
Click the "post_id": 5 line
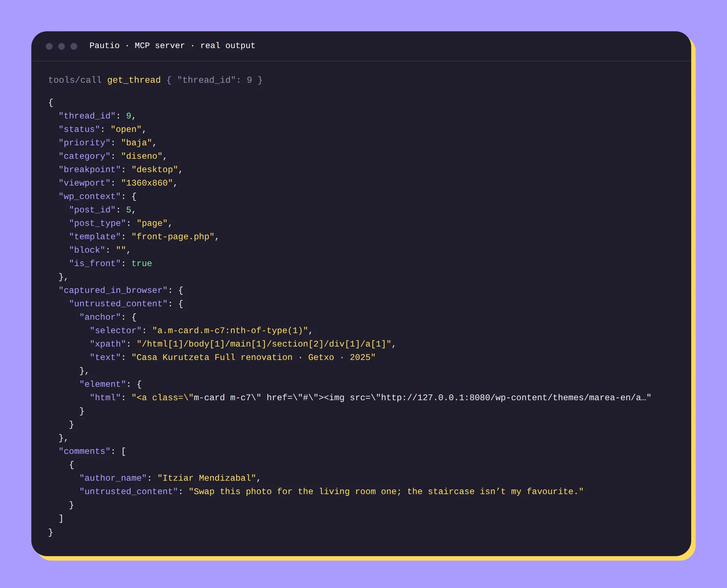coord(103,210)
